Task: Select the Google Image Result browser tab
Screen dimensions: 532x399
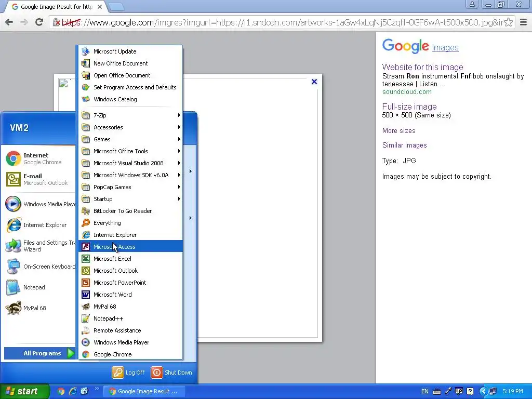Action: 57,7
